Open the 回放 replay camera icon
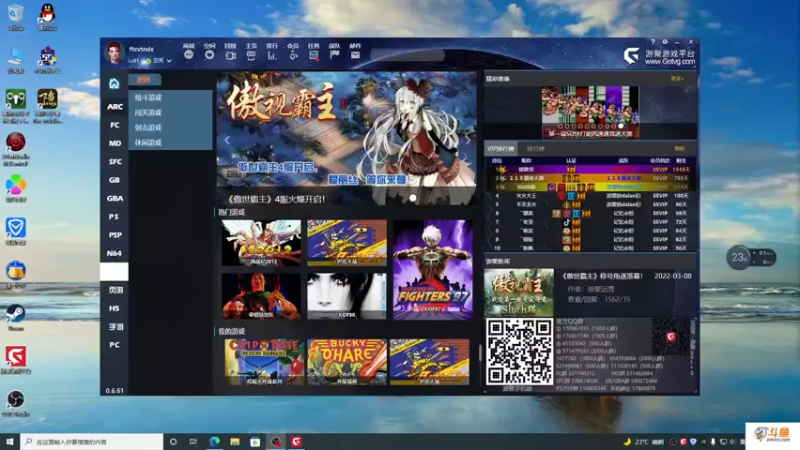The width and height of the screenshot is (800, 450). pyautogui.click(x=231, y=55)
